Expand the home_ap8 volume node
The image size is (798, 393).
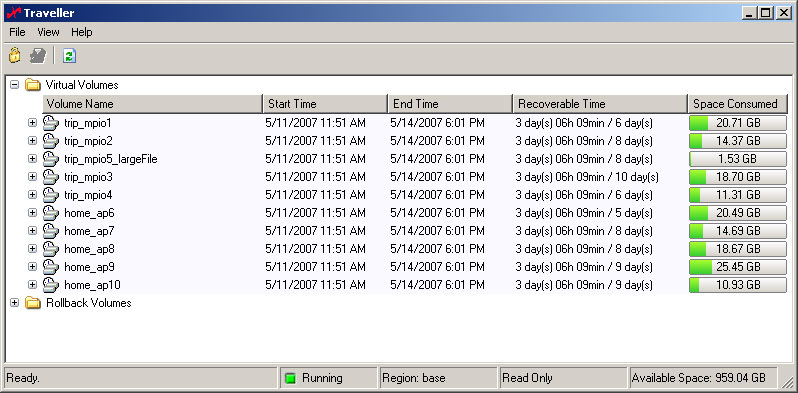33,248
